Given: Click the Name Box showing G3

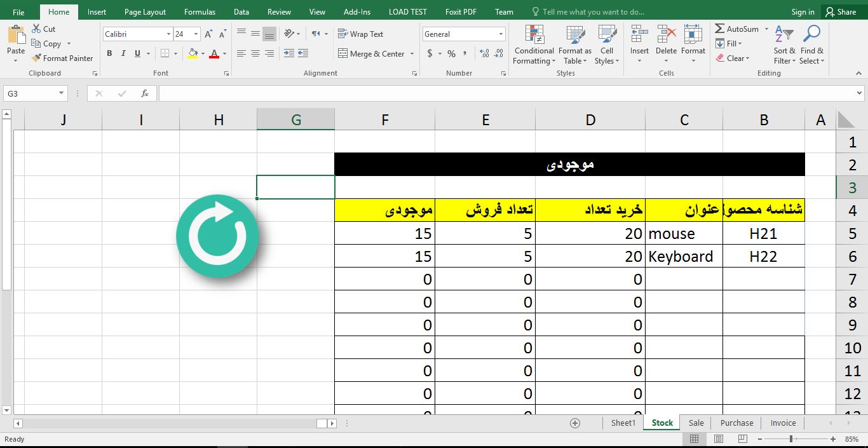Looking at the screenshot, I should pyautogui.click(x=36, y=93).
